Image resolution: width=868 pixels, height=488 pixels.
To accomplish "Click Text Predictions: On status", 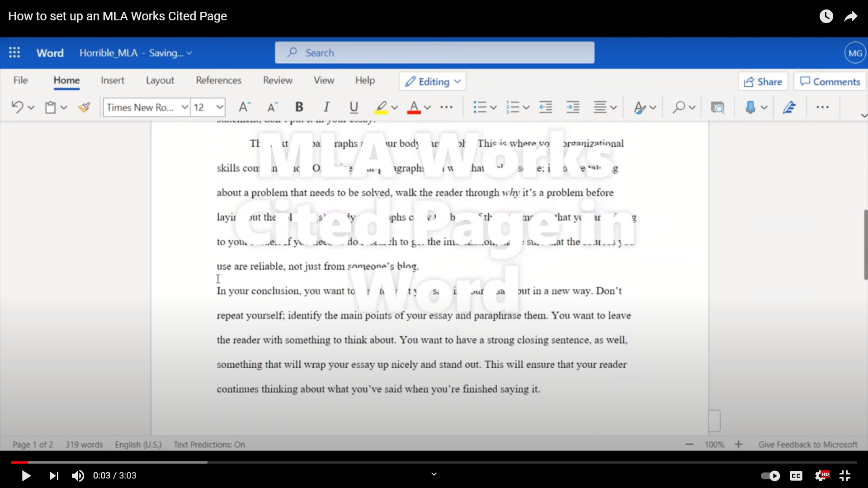I will click(209, 445).
